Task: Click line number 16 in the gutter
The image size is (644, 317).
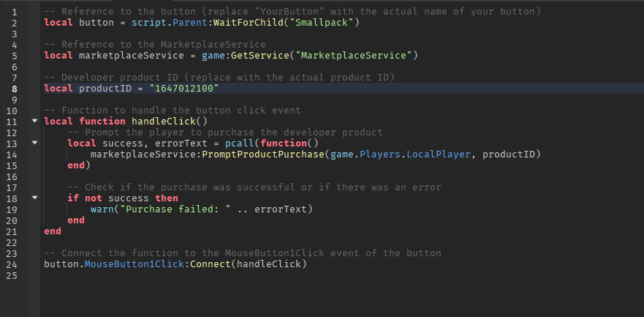Action: coord(12,176)
